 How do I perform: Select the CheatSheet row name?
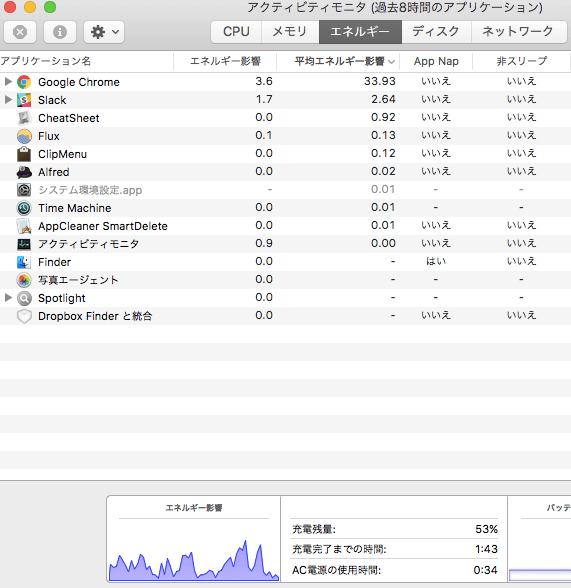(69, 118)
